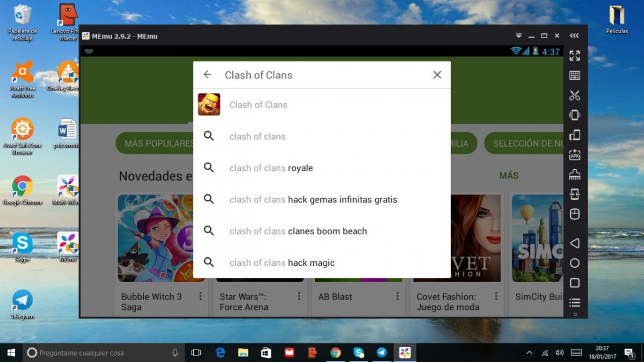Collapse MEmu sidebar with triple chevron
Image resolution: width=644 pixels, height=362 pixels.
pos(574,36)
